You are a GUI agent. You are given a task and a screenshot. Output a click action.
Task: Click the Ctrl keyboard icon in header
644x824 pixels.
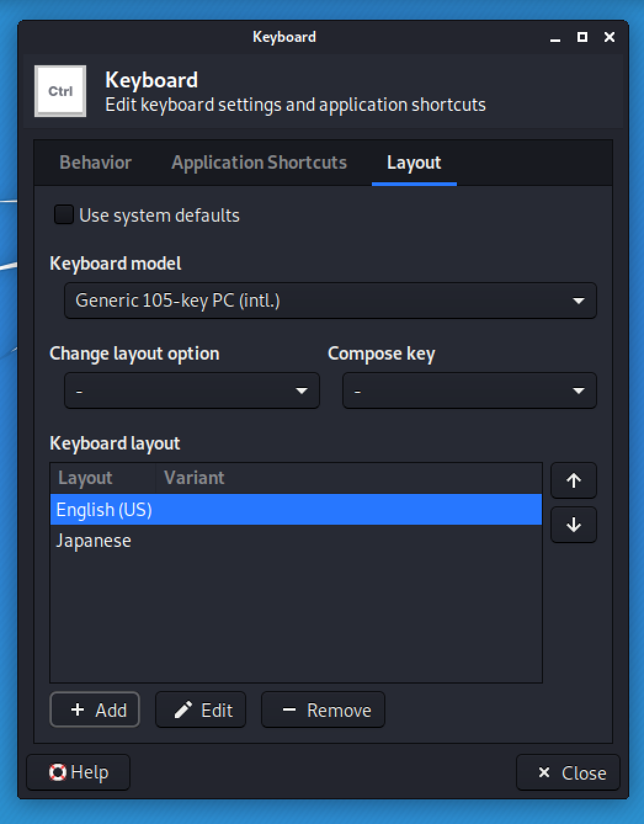pyautogui.click(x=60, y=91)
